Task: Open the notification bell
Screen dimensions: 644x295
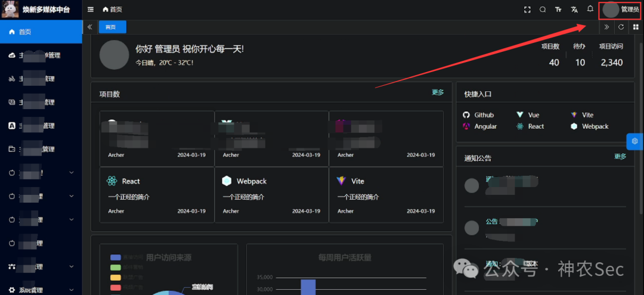Action: pyautogui.click(x=590, y=8)
